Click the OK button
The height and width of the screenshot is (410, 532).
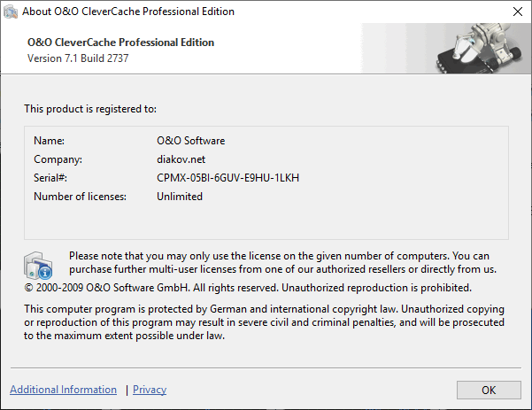click(x=489, y=390)
